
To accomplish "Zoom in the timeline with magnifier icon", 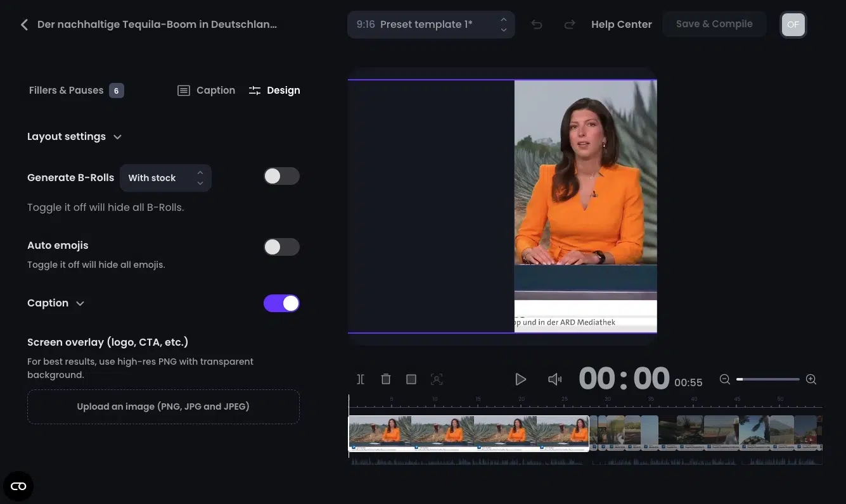I will 811,379.
